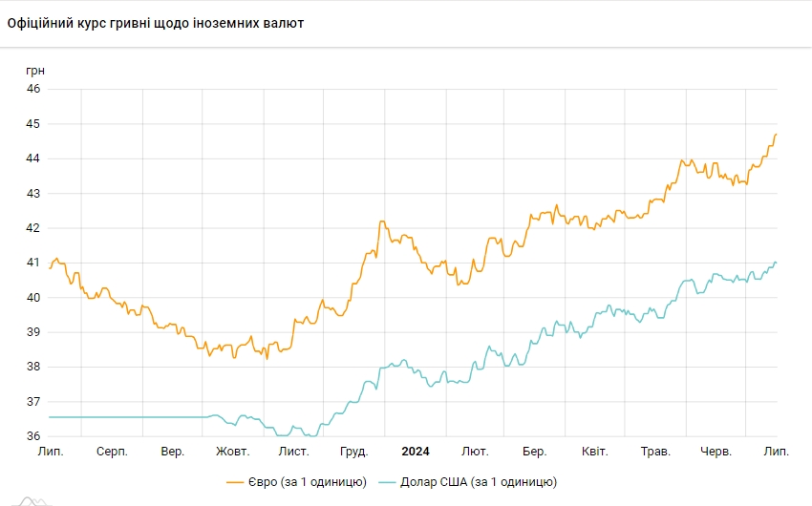Click the Лют. month label
Viewport: 812px width, 506px height.
click(475, 451)
